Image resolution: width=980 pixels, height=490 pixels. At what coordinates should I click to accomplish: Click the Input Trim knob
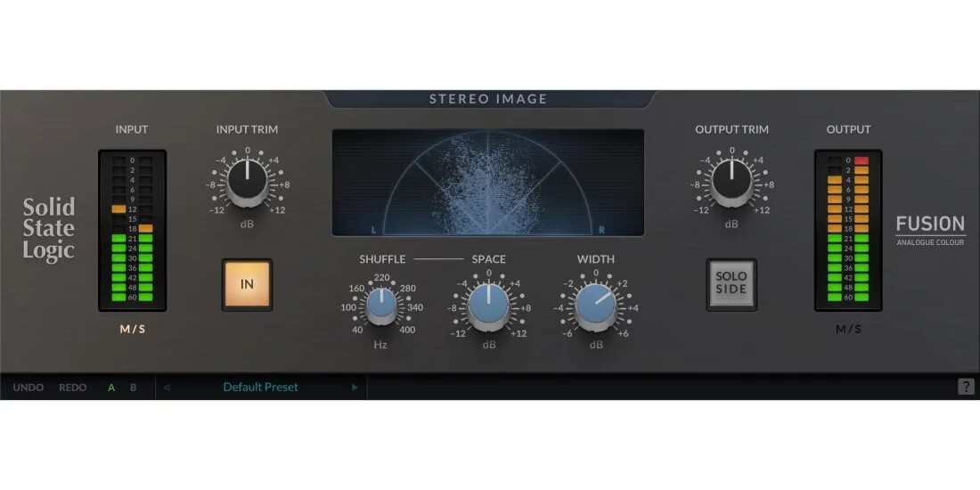tap(247, 181)
